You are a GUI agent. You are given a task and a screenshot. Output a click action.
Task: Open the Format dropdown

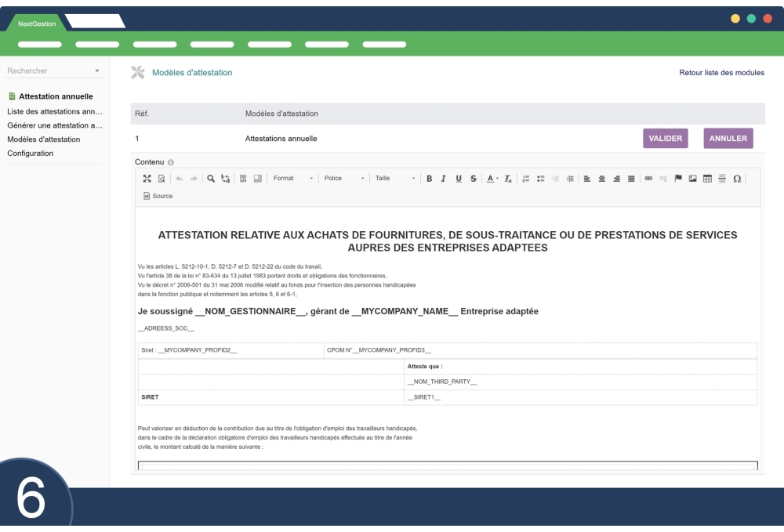tap(292, 179)
